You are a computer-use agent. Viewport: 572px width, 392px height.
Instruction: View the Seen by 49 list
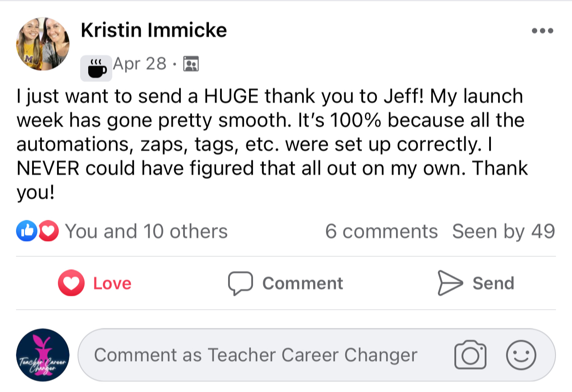pos(503,231)
